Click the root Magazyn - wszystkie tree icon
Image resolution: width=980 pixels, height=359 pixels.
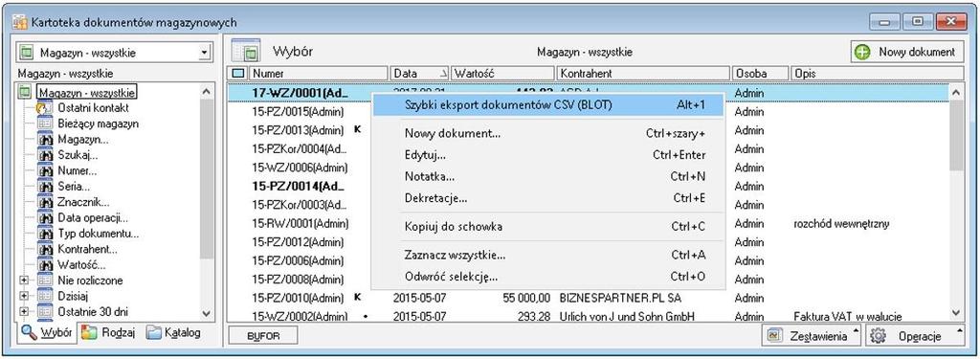coord(24,93)
